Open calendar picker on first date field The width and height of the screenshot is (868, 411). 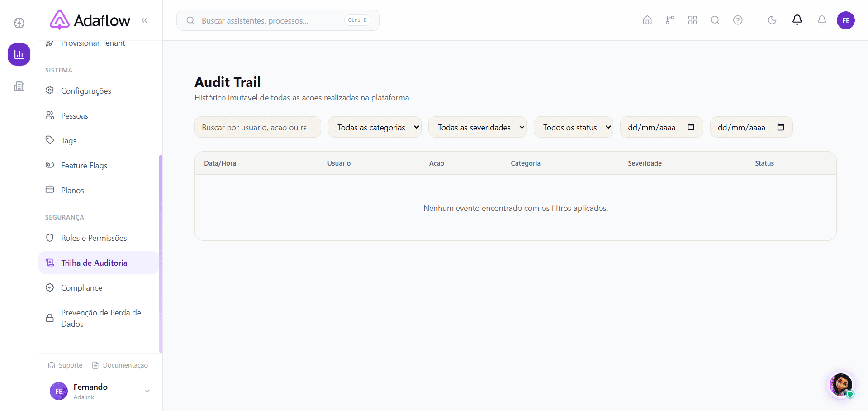[691, 127]
